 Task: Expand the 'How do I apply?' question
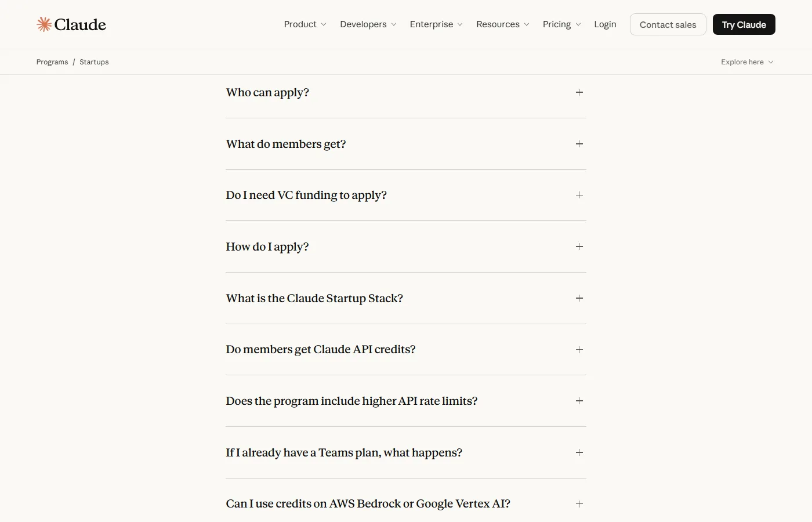(x=406, y=246)
